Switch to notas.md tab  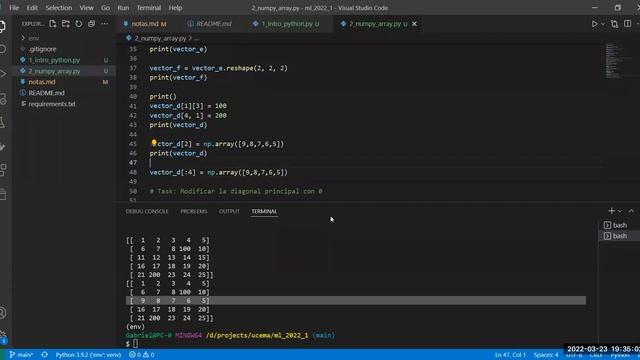click(145, 24)
